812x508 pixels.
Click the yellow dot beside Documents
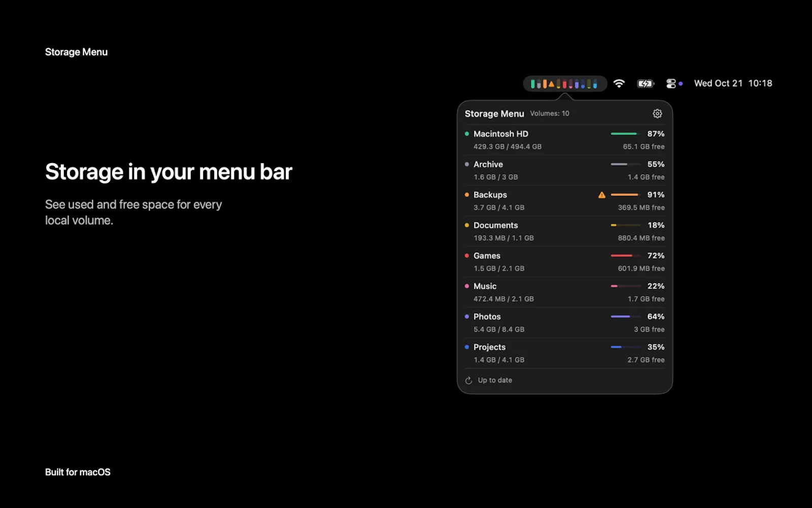pyautogui.click(x=467, y=225)
